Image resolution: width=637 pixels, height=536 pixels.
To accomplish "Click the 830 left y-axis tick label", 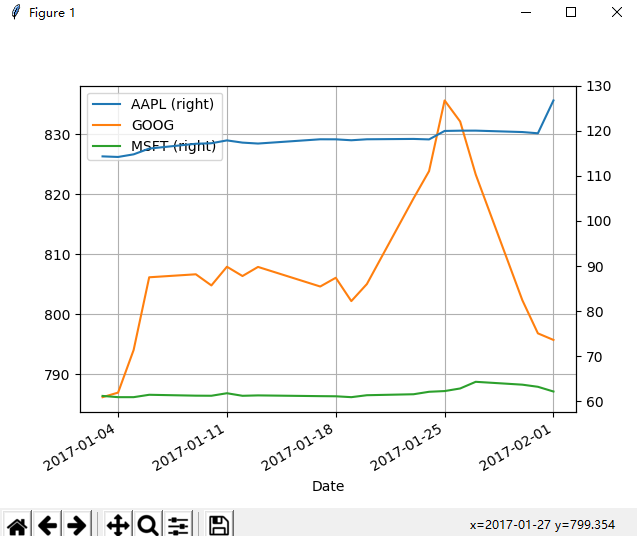I will pos(57,135).
